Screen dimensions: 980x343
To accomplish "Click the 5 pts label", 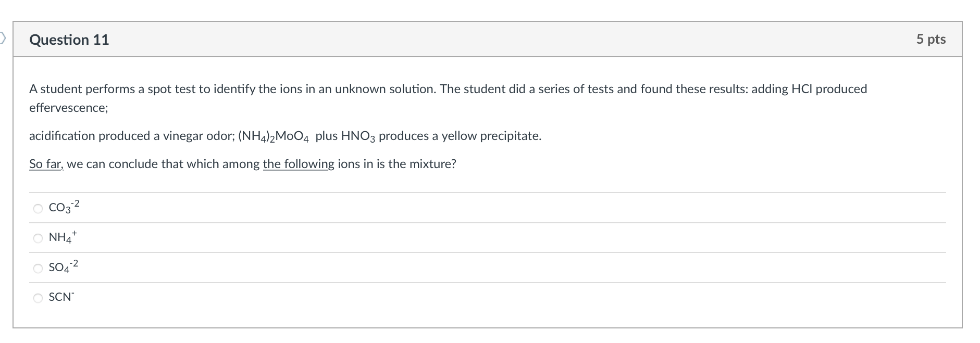I will tap(931, 39).
